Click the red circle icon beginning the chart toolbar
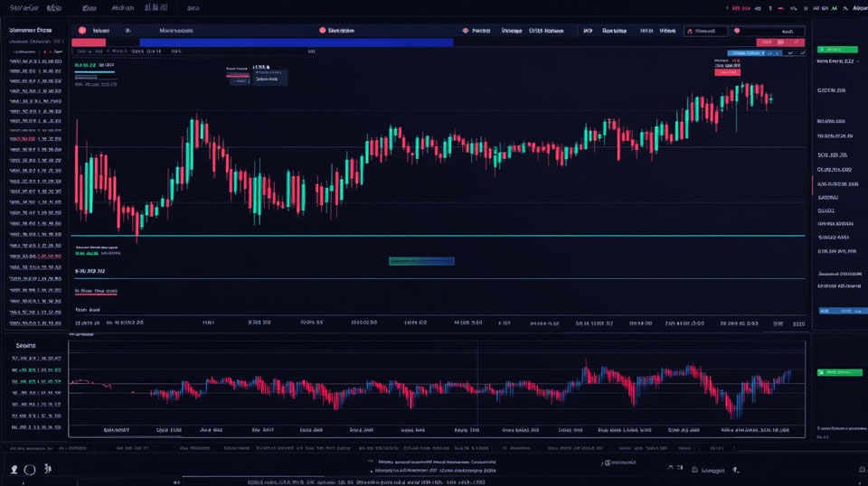The width and height of the screenshot is (868, 486). pos(82,31)
